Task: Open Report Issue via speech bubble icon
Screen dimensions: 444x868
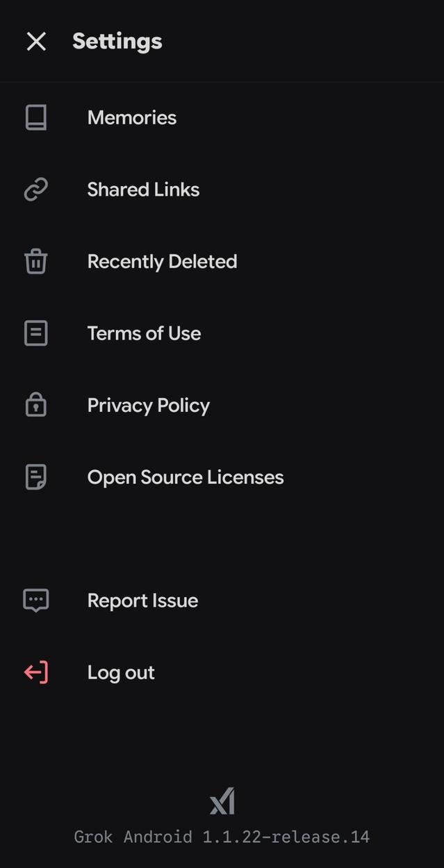Action: (35, 600)
